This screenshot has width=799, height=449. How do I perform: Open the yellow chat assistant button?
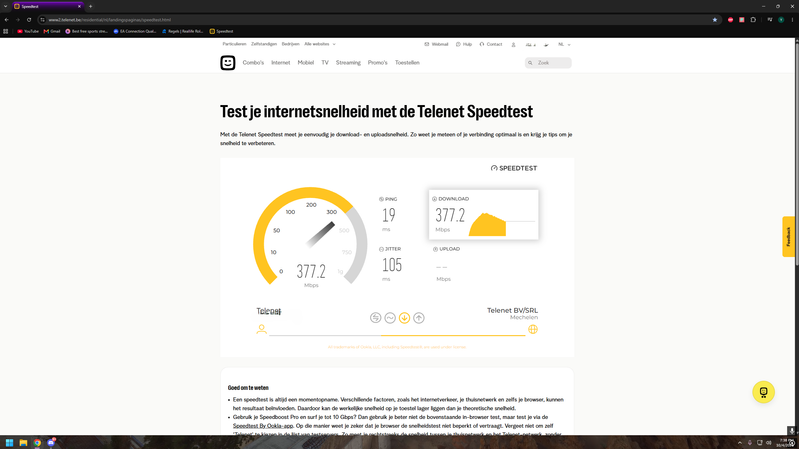click(763, 392)
